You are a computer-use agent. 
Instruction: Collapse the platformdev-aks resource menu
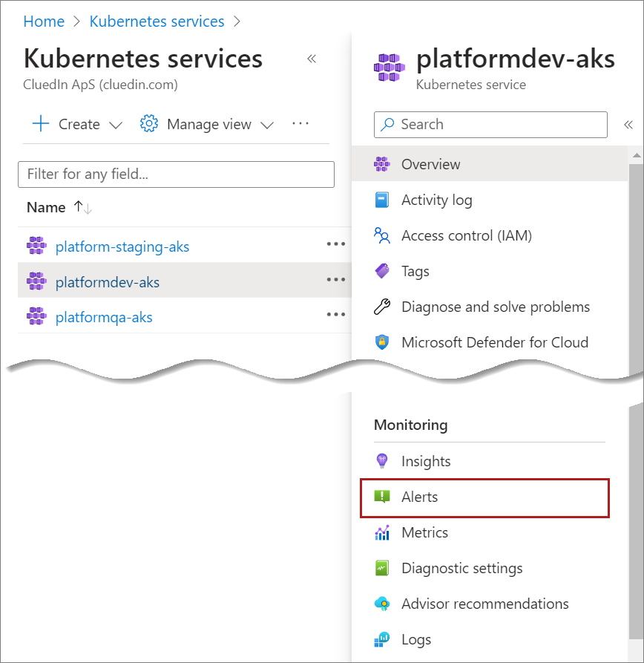coord(628,125)
